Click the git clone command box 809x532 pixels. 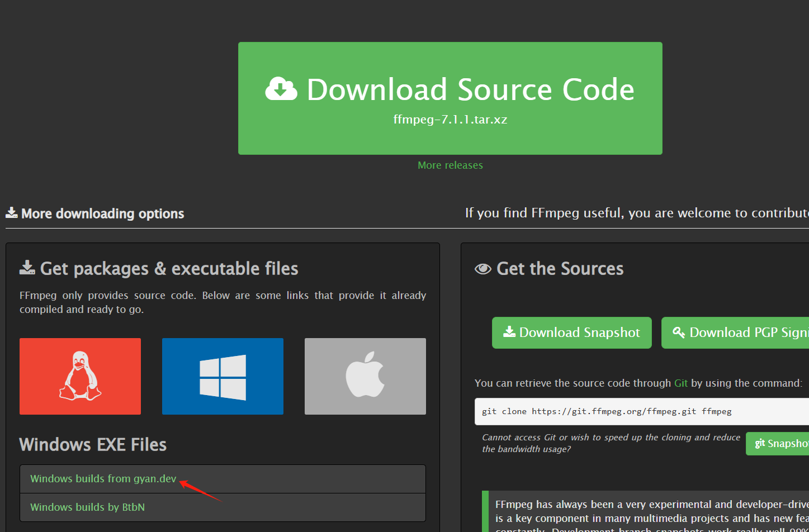(x=642, y=411)
